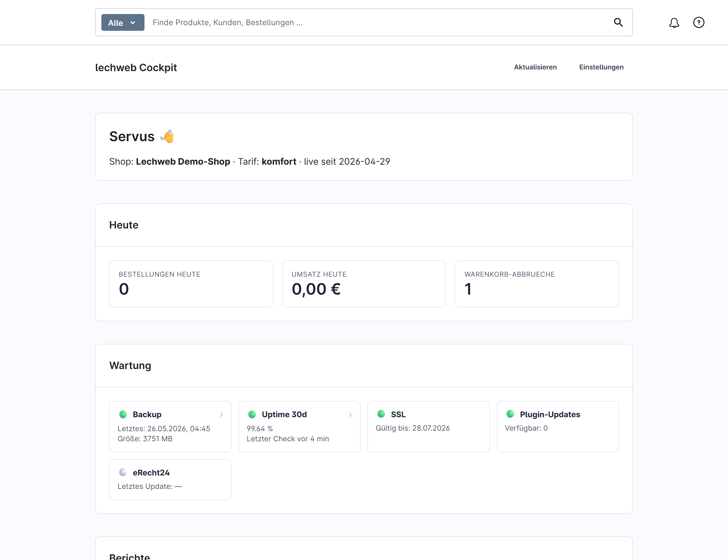Click the green Uptime 30d status dot

pyautogui.click(x=252, y=414)
